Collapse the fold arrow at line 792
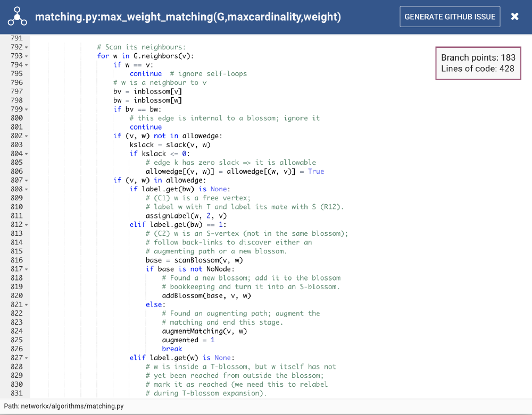The image size is (532, 415). click(27, 47)
